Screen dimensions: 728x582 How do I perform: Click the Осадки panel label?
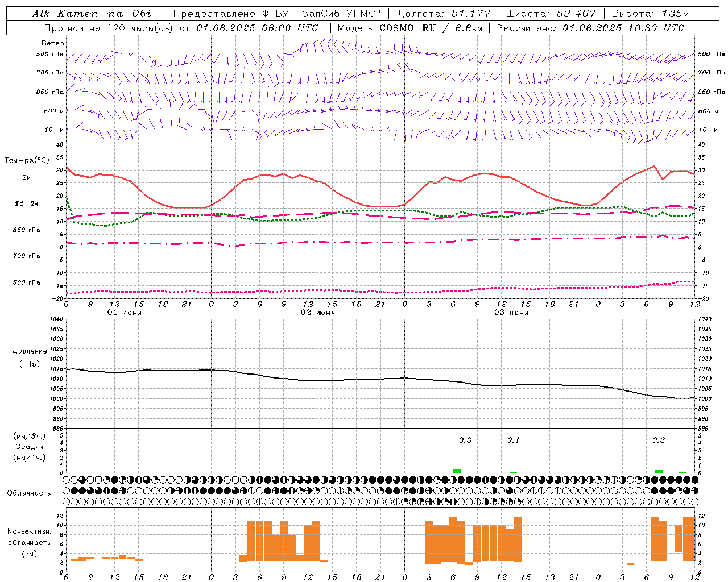point(30,447)
